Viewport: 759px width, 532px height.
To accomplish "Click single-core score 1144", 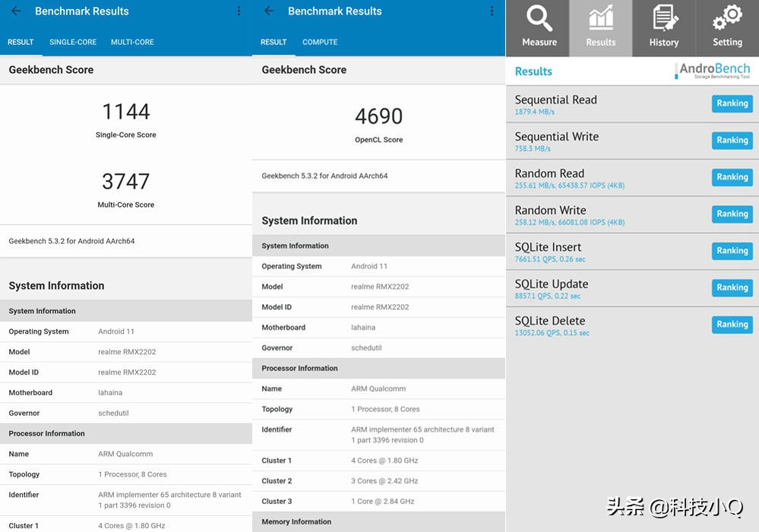I will coord(126,111).
